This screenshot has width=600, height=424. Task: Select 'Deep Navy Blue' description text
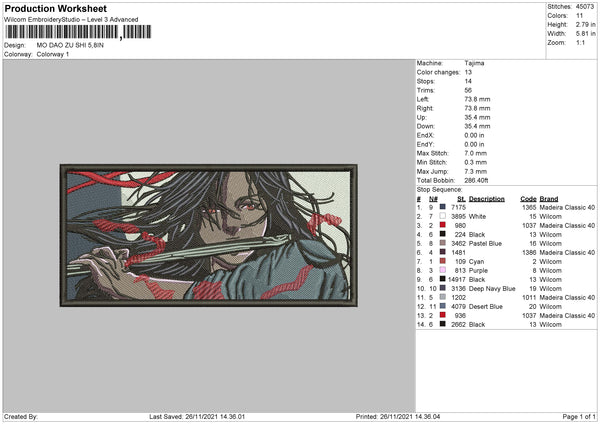[x=492, y=289]
